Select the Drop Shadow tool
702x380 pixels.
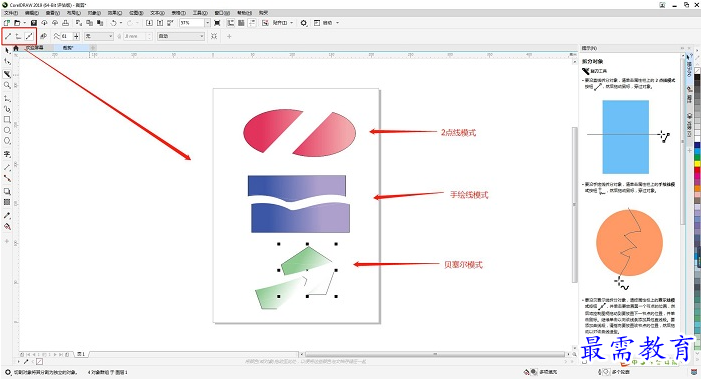7,191
